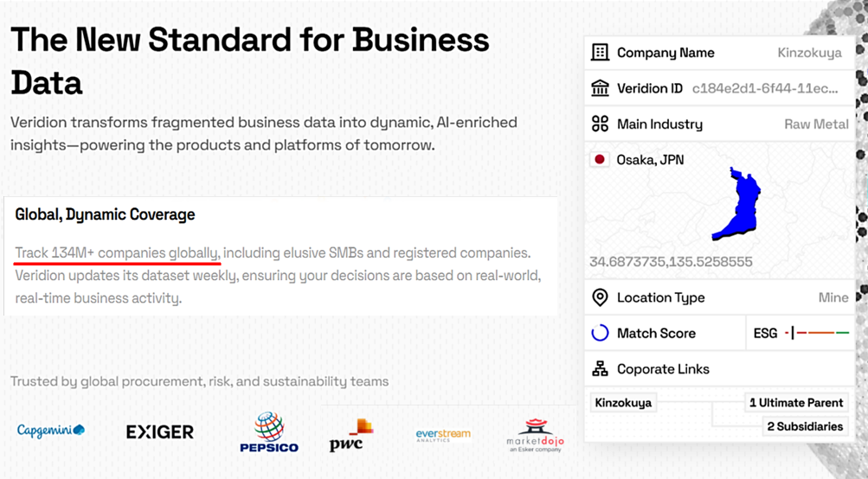Viewport: 868px width, 479px height.
Task: Click the ESG score indicator bar
Action: [x=817, y=333]
